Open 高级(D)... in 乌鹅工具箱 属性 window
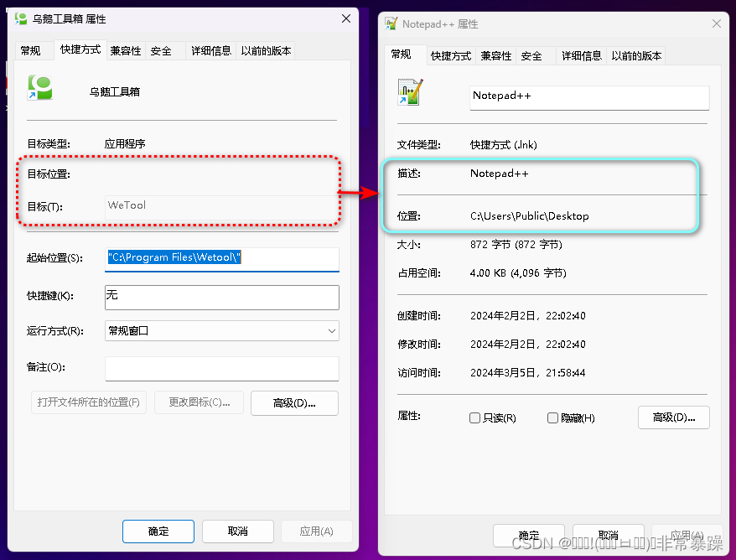 pos(294,403)
